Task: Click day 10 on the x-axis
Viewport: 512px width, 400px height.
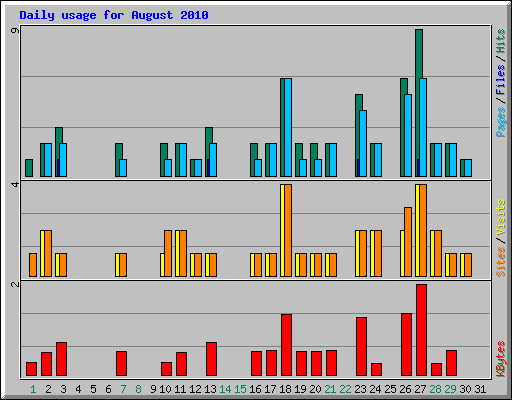Action: [165, 389]
